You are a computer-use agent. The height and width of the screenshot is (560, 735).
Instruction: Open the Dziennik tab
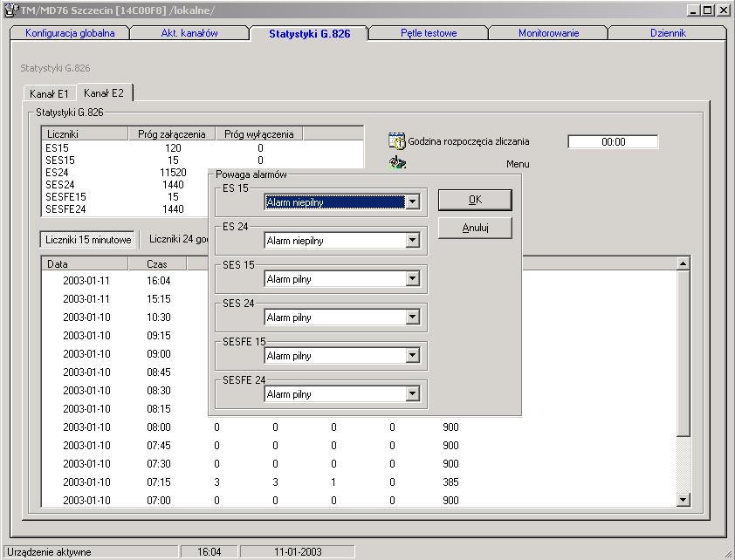668,33
